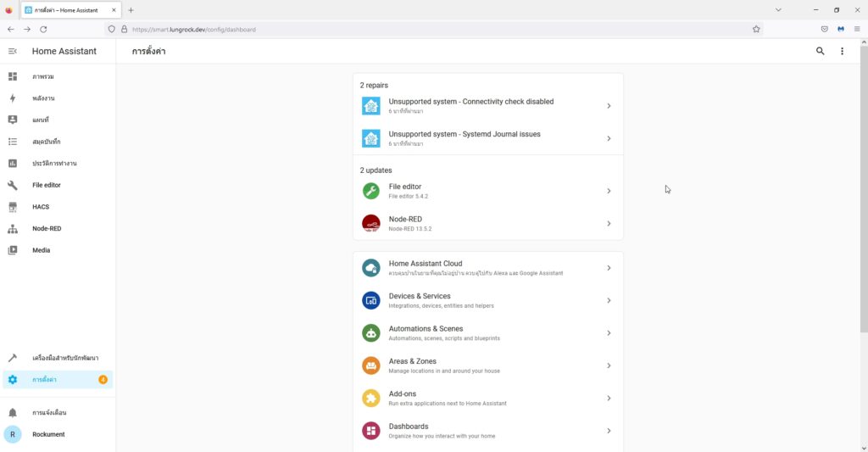
Task: Click the Systemd Journal issues repair icon
Action: [x=371, y=138]
